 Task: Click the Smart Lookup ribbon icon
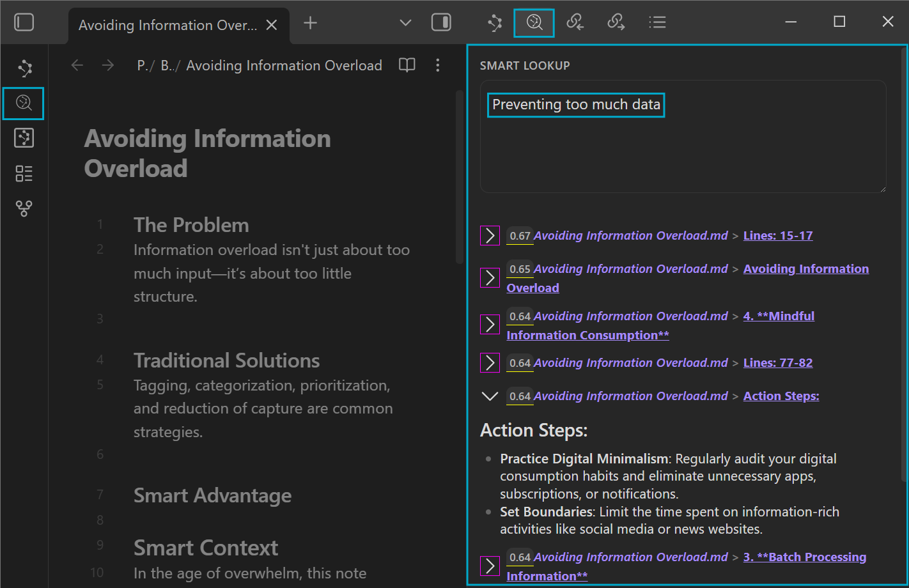coord(24,103)
